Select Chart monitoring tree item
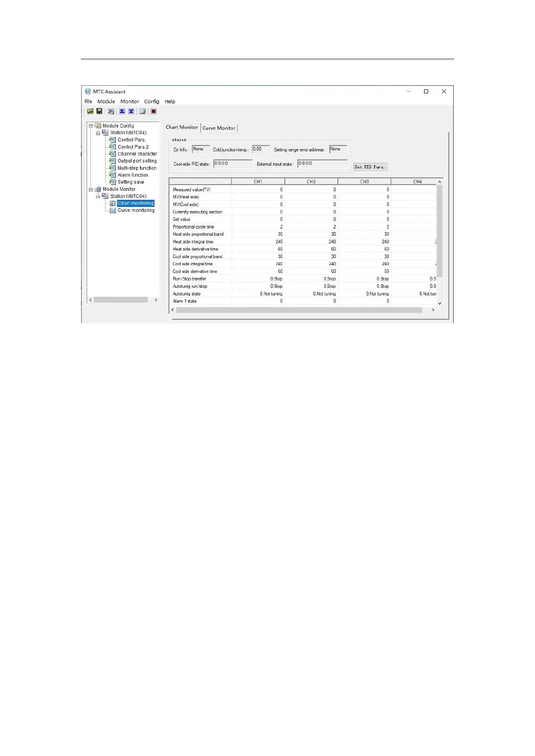Screen dimensions: 535x756 pos(136,203)
